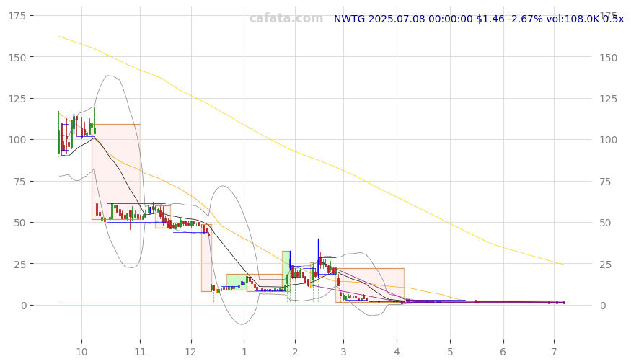Click the left y-axis label 175
This screenshot has width=631, height=364.
point(17,16)
